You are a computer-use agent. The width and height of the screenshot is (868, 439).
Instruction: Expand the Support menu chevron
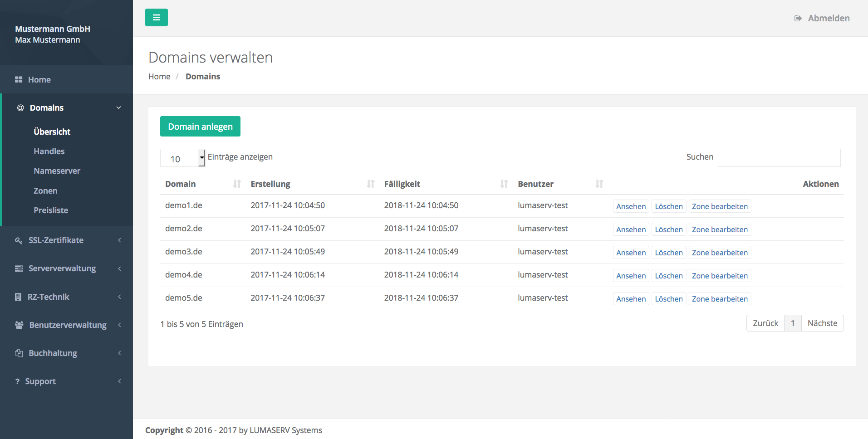coord(119,381)
